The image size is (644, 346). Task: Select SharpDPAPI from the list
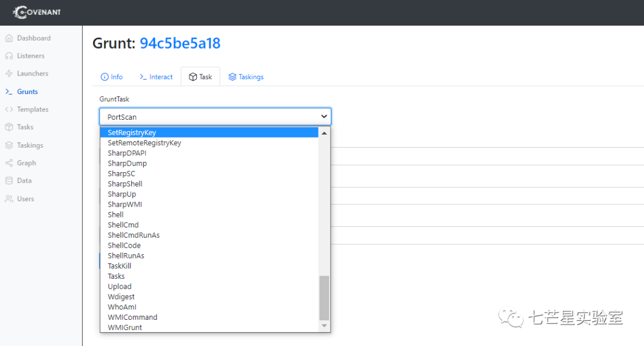(x=209, y=153)
